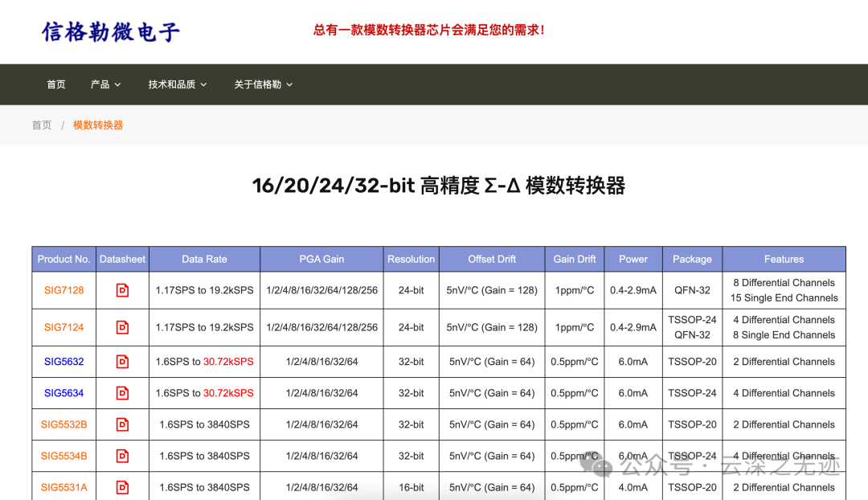Select SIG5632's 6.0mA power cell
The width and height of the screenshot is (868, 500).
pyautogui.click(x=633, y=362)
